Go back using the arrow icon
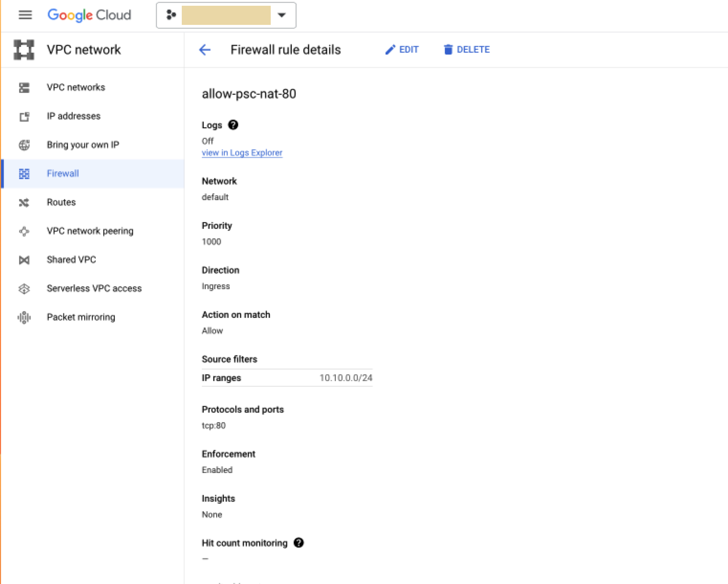This screenshot has width=728, height=584. tap(205, 50)
